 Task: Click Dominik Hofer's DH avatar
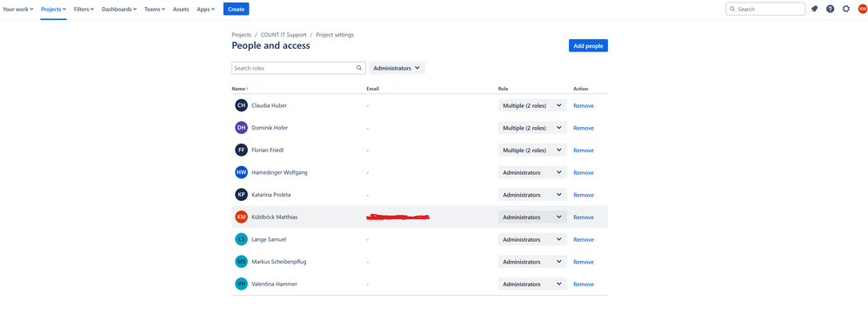coord(241,127)
